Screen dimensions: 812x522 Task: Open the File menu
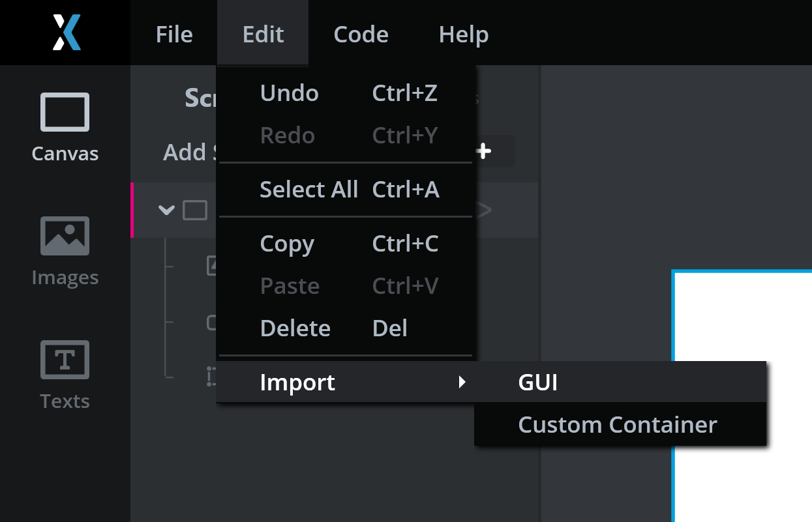coord(173,34)
